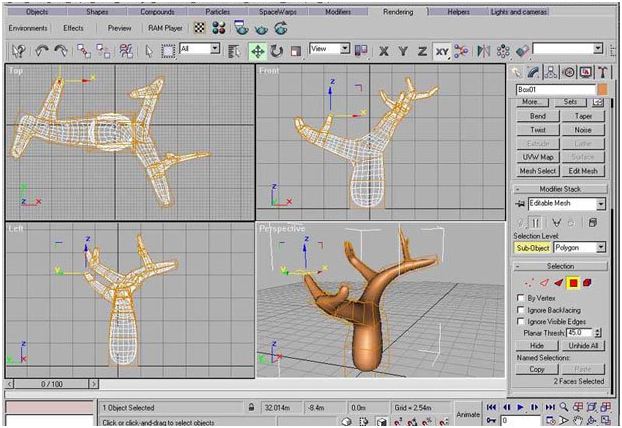Click the Array tool icon
Viewport: 622px width, 428px height.
(x=503, y=51)
